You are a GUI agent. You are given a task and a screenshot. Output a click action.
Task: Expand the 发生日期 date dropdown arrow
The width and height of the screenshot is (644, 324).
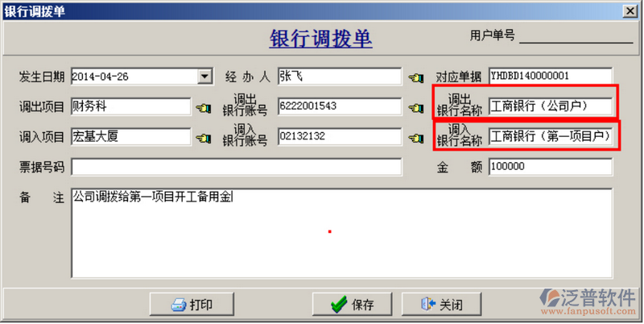[x=204, y=77]
